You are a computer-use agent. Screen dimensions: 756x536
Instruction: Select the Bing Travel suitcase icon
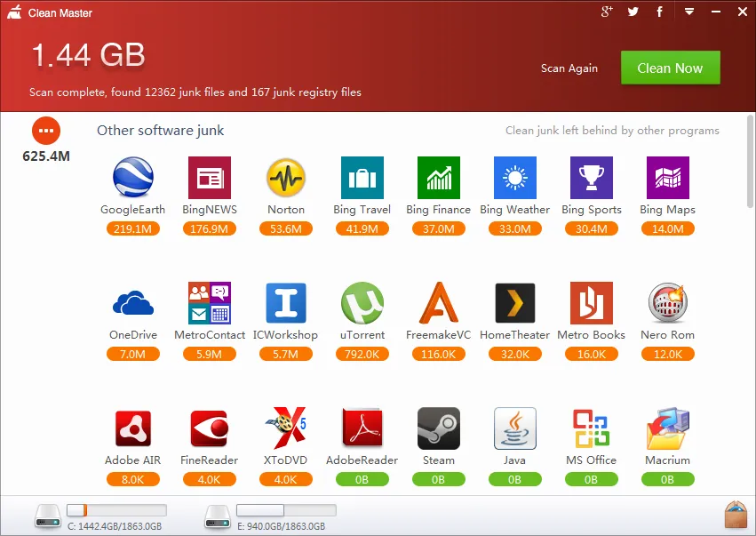click(x=362, y=178)
